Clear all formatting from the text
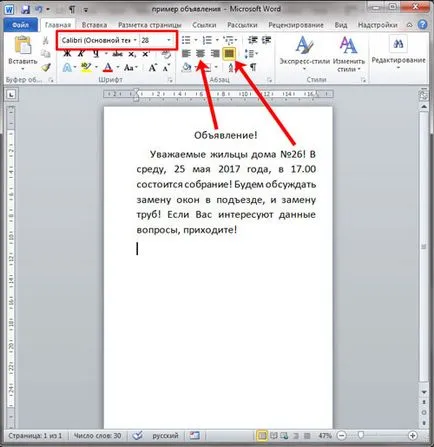434x447 pixels. [166, 54]
